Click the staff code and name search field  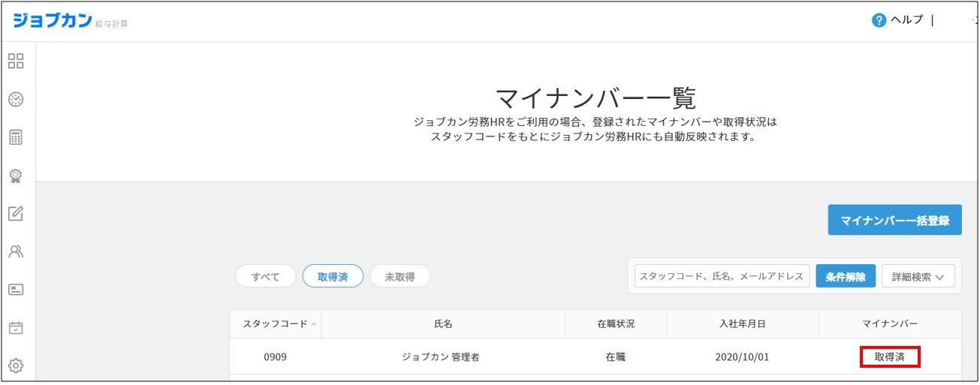tap(722, 277)
